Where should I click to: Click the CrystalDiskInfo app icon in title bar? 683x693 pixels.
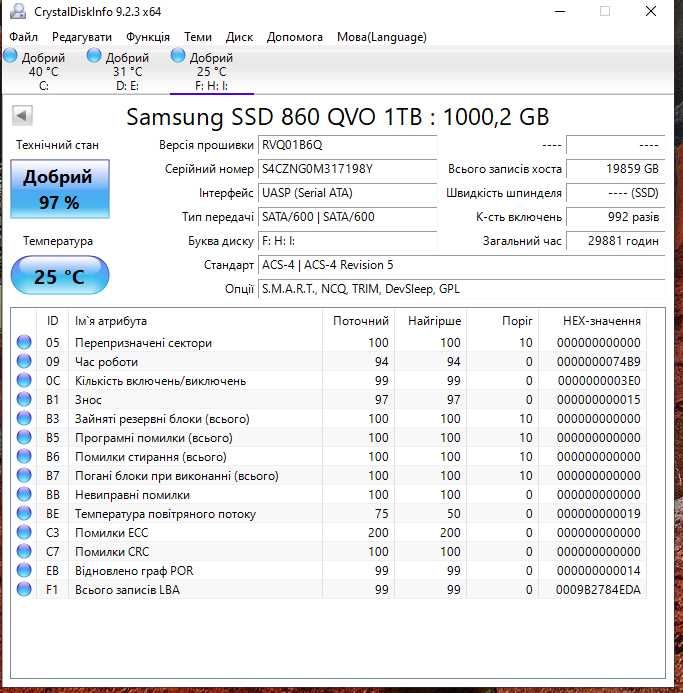(x=18, y=11)
